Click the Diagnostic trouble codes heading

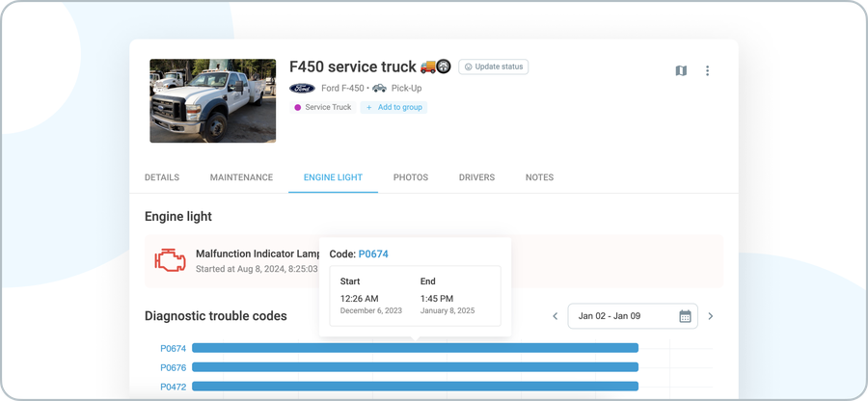pos(216,316)
